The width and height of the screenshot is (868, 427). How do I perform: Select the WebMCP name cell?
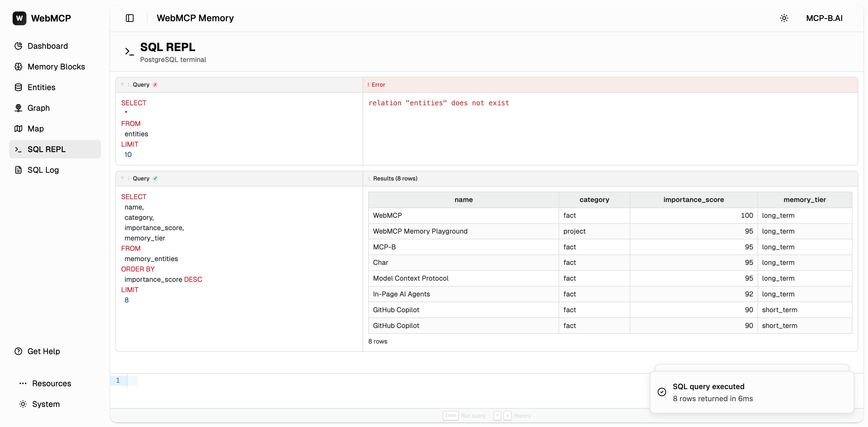tap(463, 216)
